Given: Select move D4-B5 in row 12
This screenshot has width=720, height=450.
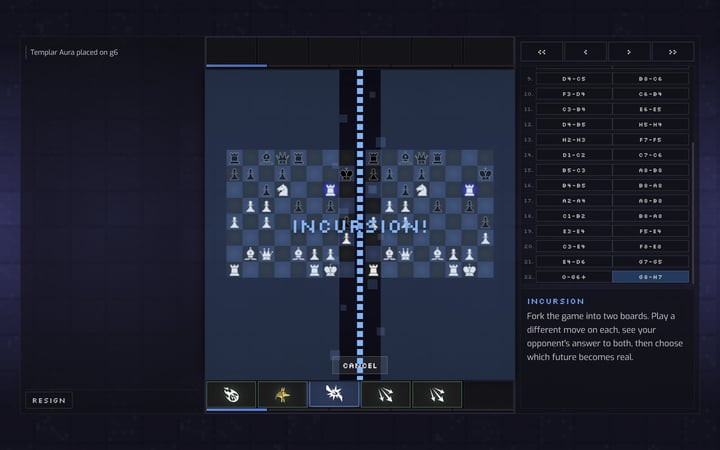Looking at the screenshot, I should pyautogui.click(x=574, y=124).
